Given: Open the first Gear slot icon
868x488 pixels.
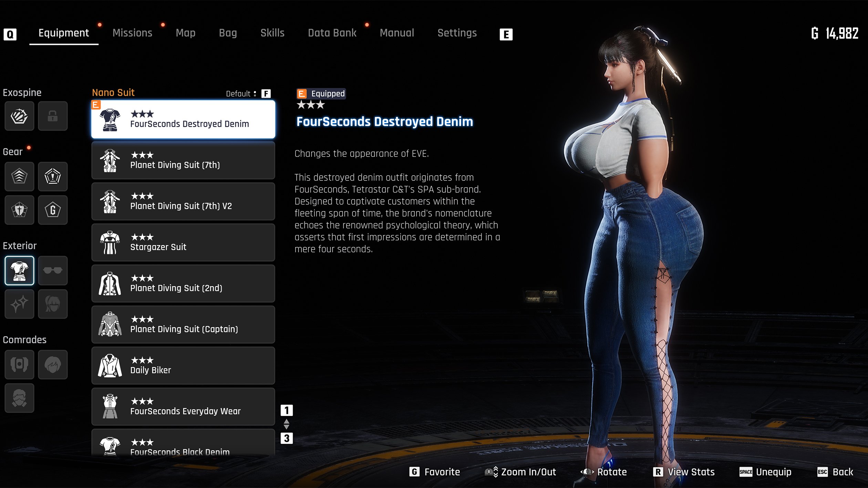Looking at the screenshot, I should click(19, 177).
